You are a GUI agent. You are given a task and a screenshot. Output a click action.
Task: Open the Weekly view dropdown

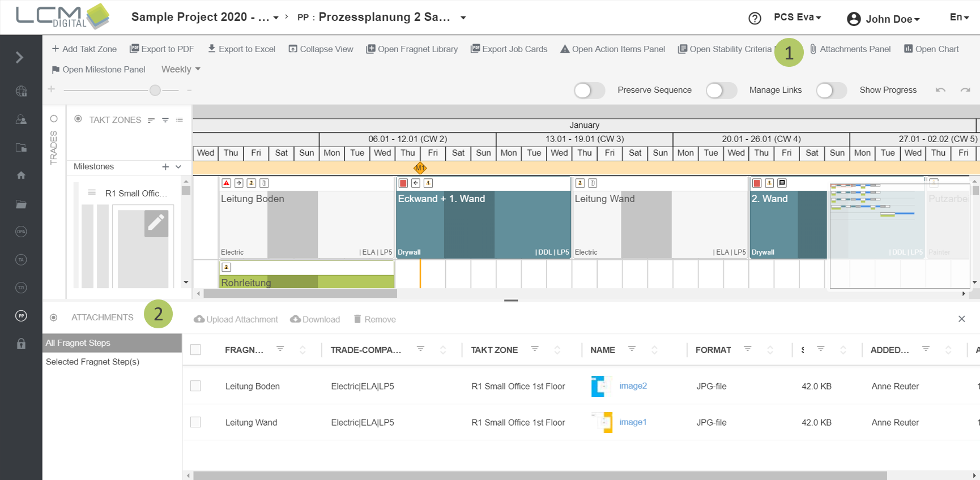tap(181, 69)
